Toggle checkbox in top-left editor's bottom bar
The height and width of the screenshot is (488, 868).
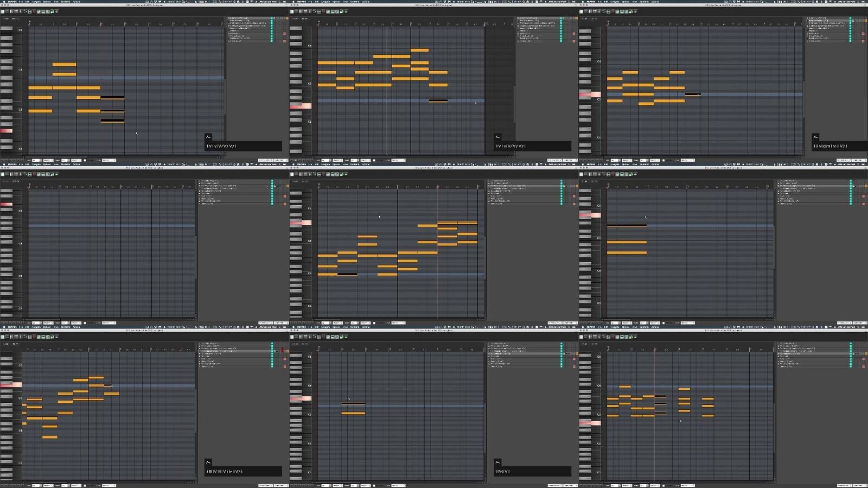pos(85,160)
